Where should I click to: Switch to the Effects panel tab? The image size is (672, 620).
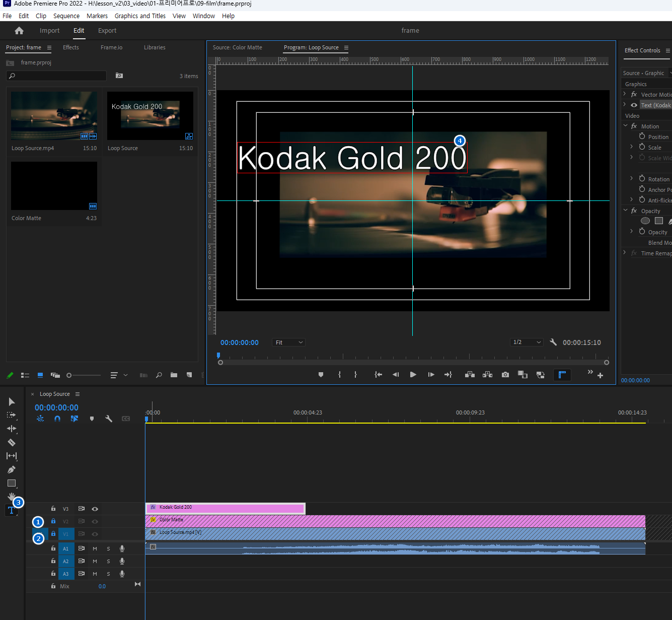click(71, 47)
